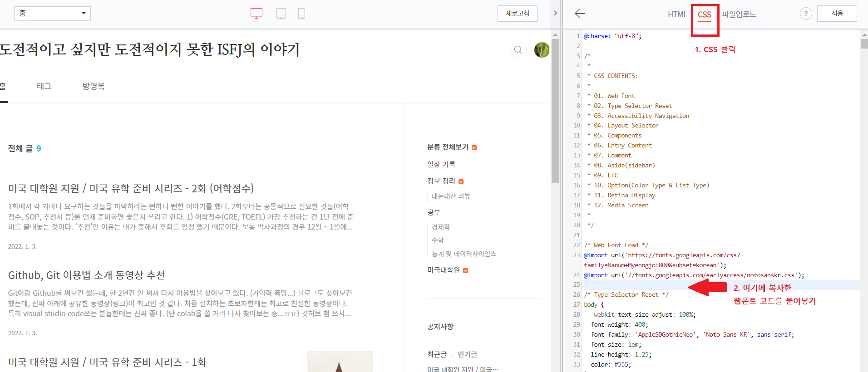Collapse preview panel with arrow
Image resolution: width=868 pixels, height=372 pixels.
[555, 13]
